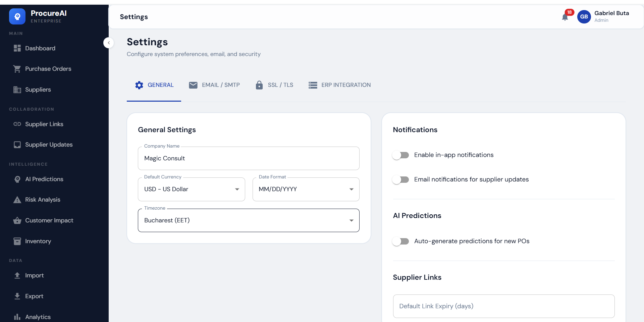This screenshot has height=322, width=644.
Task: Focus the Default Link Expiry field
Action: [503, 306]
